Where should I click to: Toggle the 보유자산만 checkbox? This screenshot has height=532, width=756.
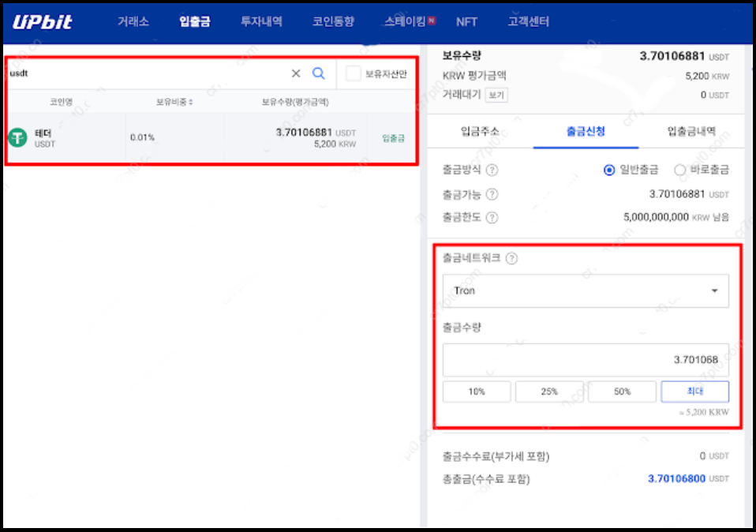pyautogui.click(x=353, y=73)
